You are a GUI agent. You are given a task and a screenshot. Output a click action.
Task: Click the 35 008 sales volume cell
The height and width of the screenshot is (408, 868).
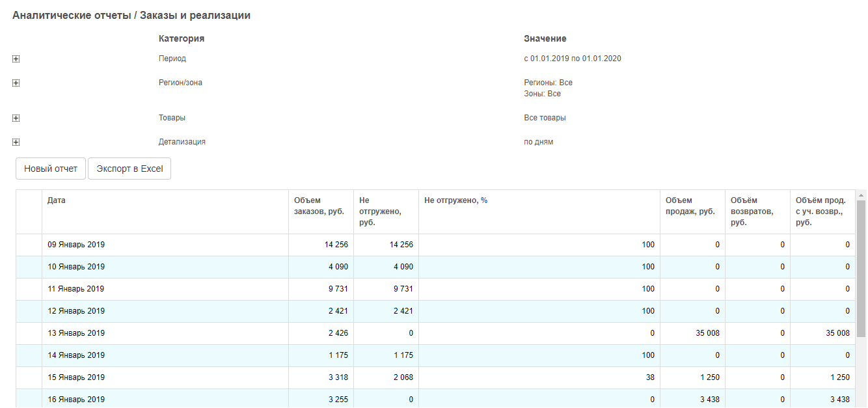(706, 333)
